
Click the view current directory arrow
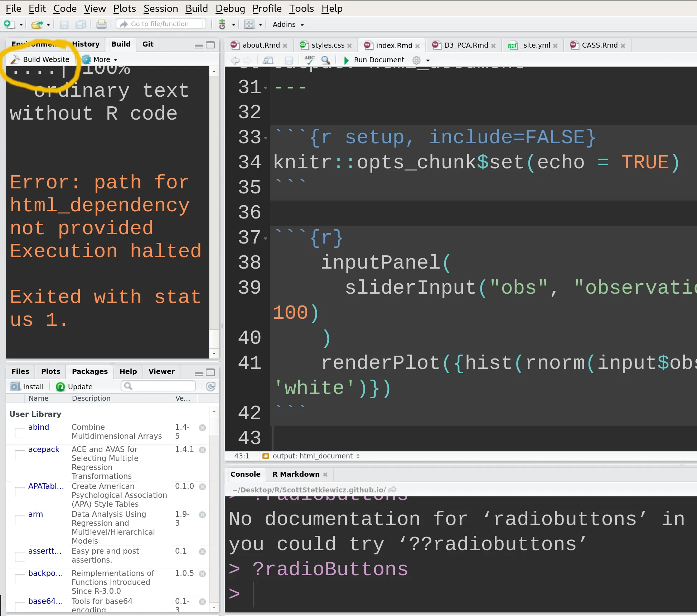tap(393, 490)
